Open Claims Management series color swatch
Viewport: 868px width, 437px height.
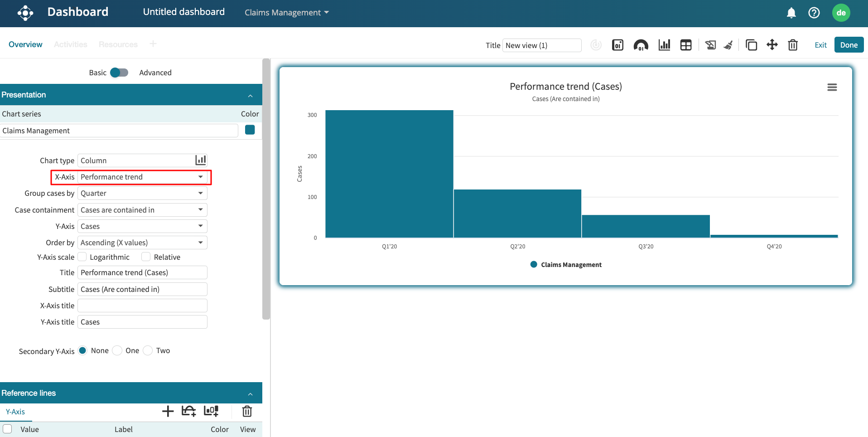click(250, 130)
